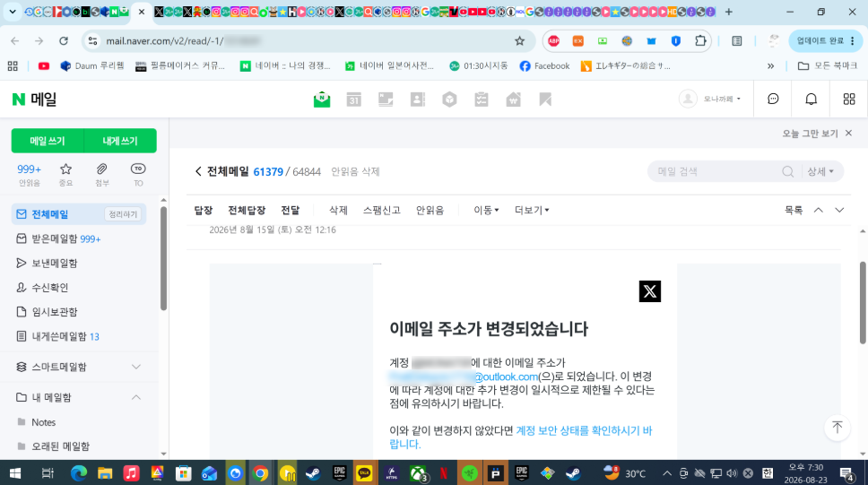The width and height of the screenshot is (868, 485).
Task: Write a mail to myself (내게쓰기)
Action: [120, 141]
